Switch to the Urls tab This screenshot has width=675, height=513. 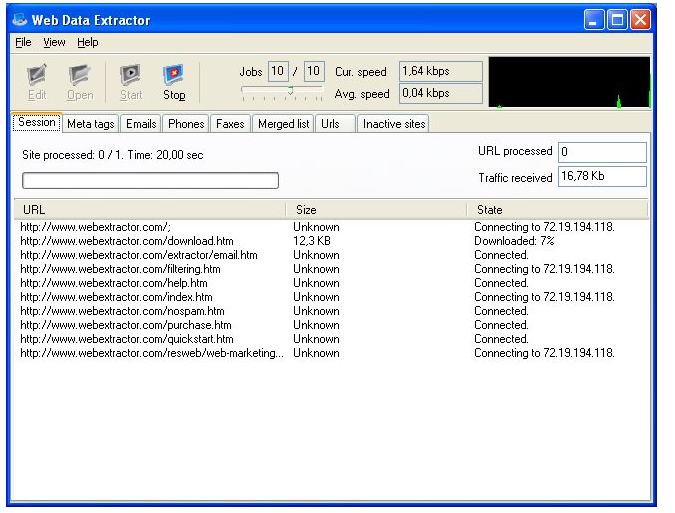click(335, 124)
